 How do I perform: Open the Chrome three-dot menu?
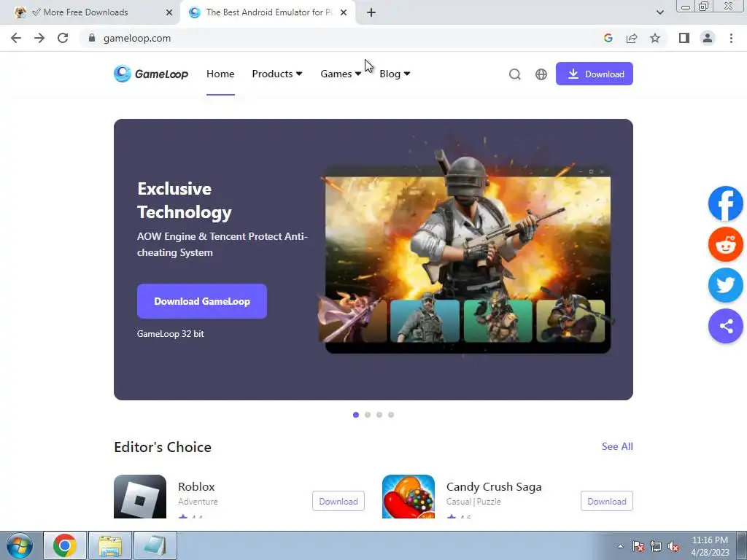[x=731, y=38]
